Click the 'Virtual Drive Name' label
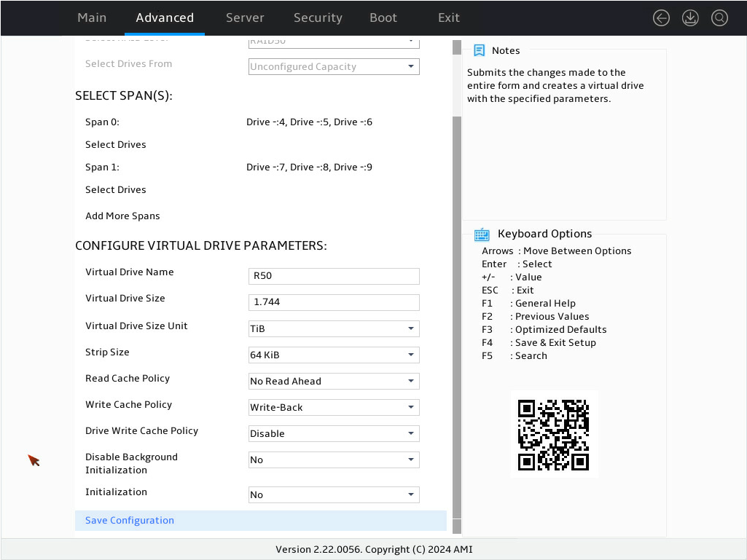Screen dimensions: 747x560 tap(130, 272)
